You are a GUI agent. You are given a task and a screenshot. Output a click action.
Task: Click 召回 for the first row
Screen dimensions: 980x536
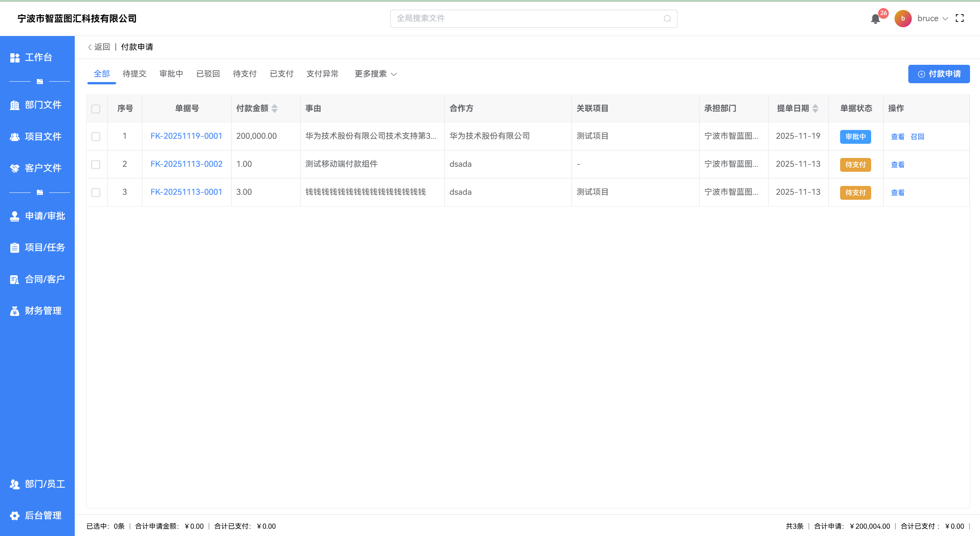917,136
